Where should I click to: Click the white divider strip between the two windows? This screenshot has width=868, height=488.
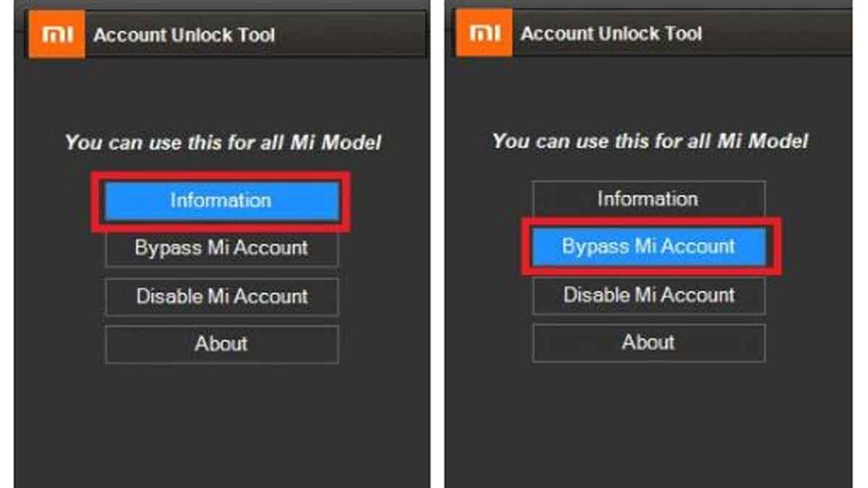click(438, 244)
